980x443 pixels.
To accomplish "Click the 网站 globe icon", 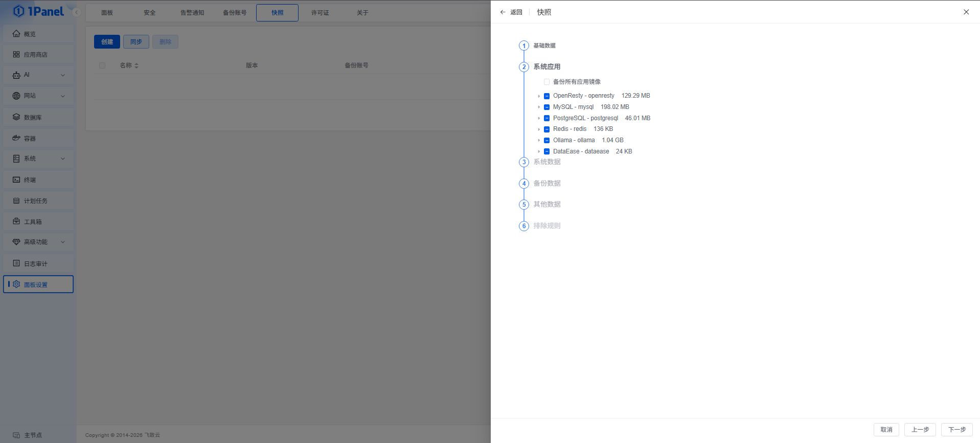I will click(x=16, y=96).
